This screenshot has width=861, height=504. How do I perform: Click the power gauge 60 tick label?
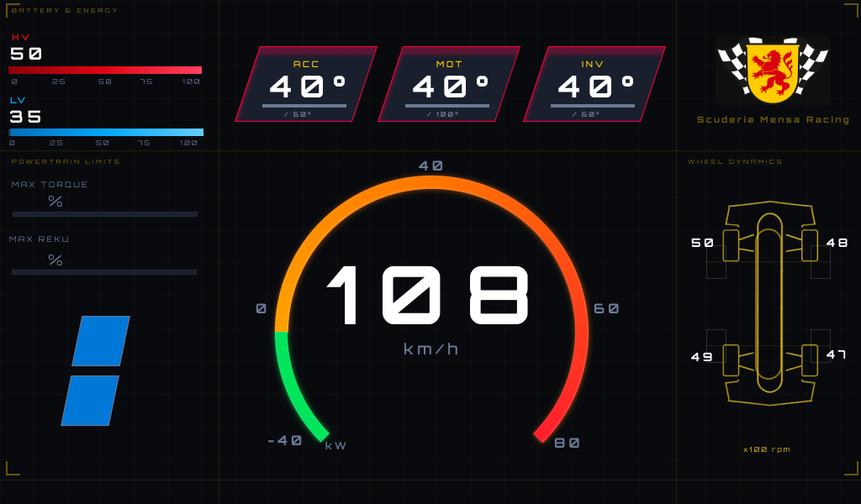pos(606,309)
